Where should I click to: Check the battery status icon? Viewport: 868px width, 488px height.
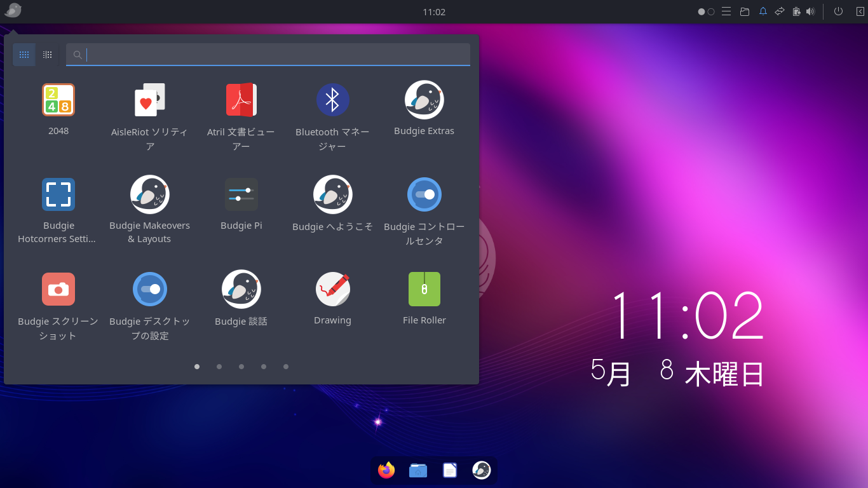tap(796, 11)
